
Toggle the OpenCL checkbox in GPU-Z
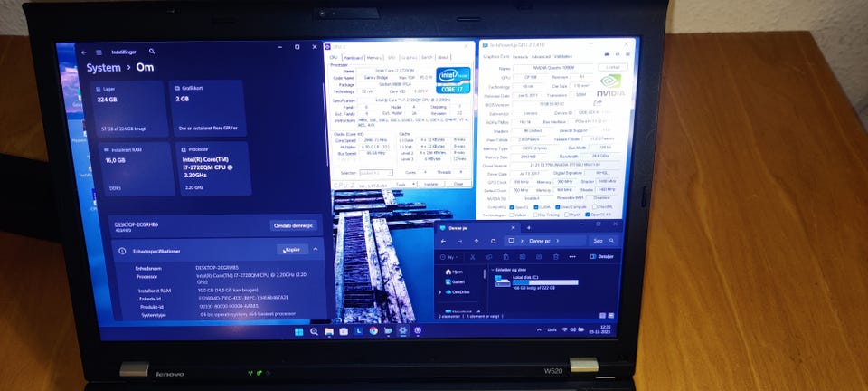512,207
